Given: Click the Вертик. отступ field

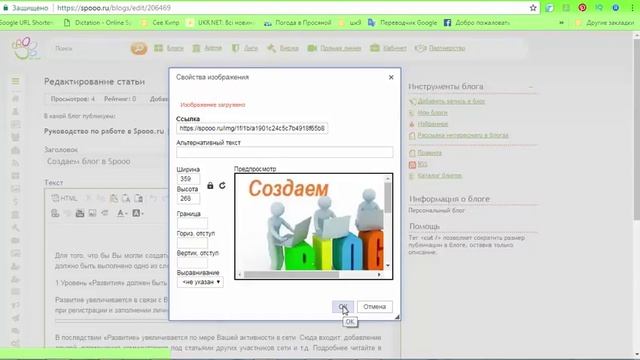Looking at the screenshot, I should (192, 262).
